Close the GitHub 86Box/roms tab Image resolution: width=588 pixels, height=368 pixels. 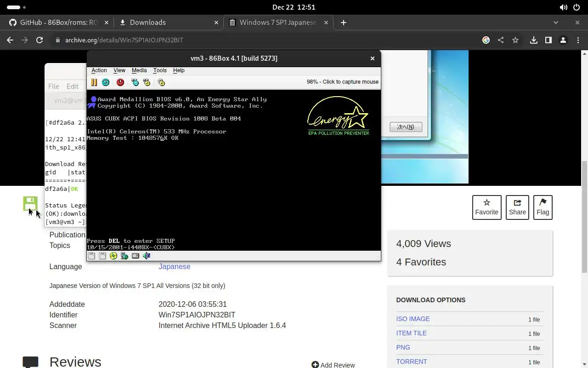tap(107, 23)
